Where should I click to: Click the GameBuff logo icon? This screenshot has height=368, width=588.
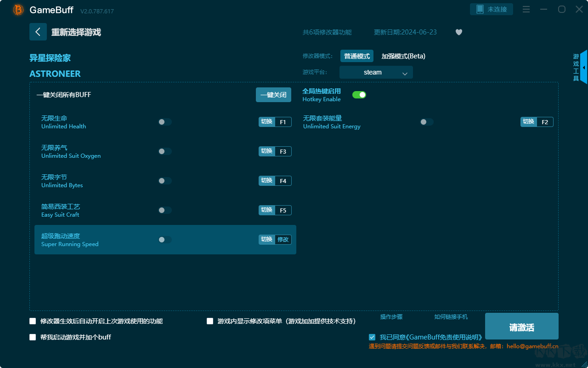18,10
